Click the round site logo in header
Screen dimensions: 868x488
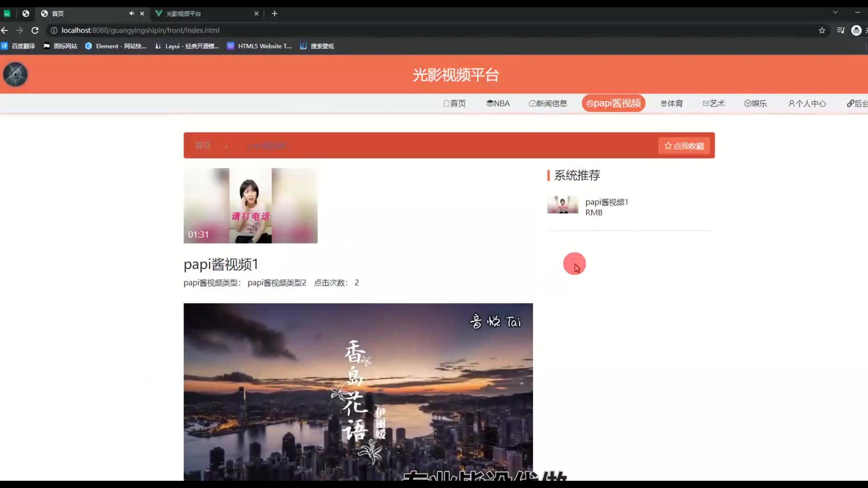tap(15, 75)
